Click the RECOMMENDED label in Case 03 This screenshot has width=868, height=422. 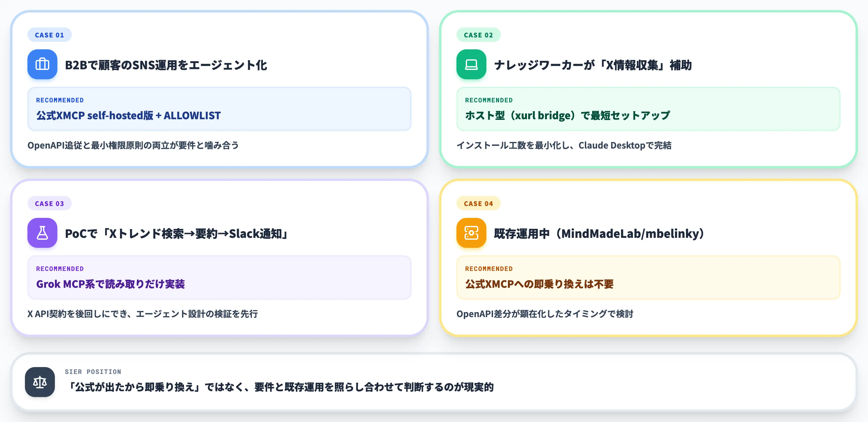pos(60,269)
